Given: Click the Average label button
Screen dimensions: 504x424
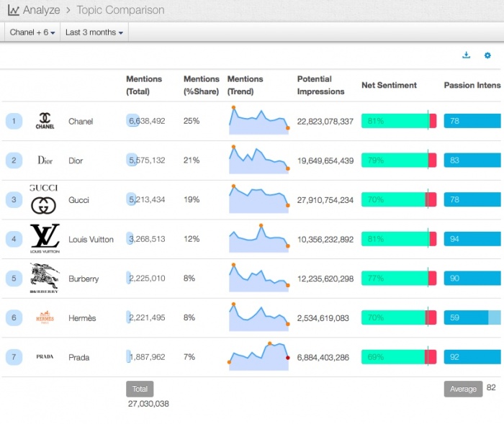Looking at the screenshot, I should pyautogui.click(x=463, y=389).
